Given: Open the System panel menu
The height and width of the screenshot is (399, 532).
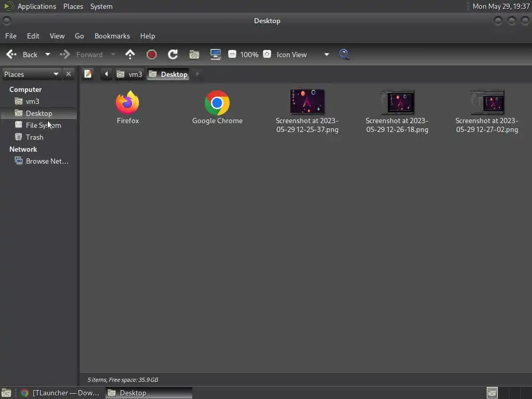Looking at the screenshot, I should (101, 6).
